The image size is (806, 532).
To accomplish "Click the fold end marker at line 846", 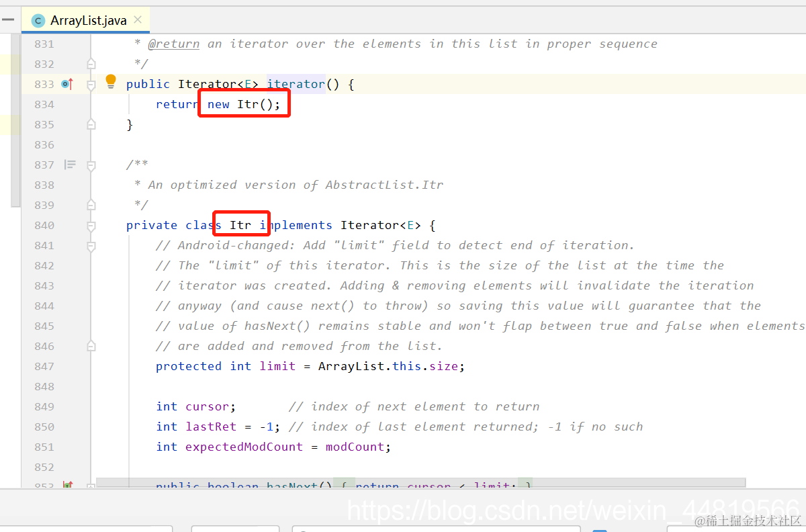I will tap(91, 346).
